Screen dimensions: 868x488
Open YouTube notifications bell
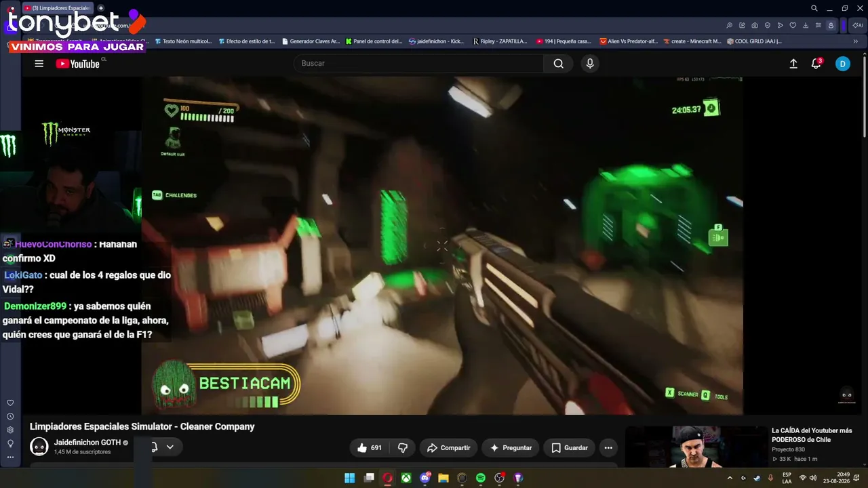coord(816,64)
